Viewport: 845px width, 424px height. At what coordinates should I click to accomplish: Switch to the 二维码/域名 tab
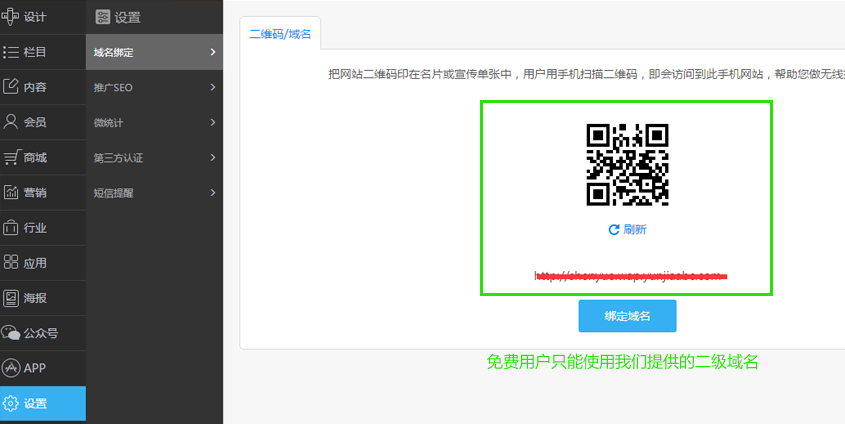tap(280, 34)
